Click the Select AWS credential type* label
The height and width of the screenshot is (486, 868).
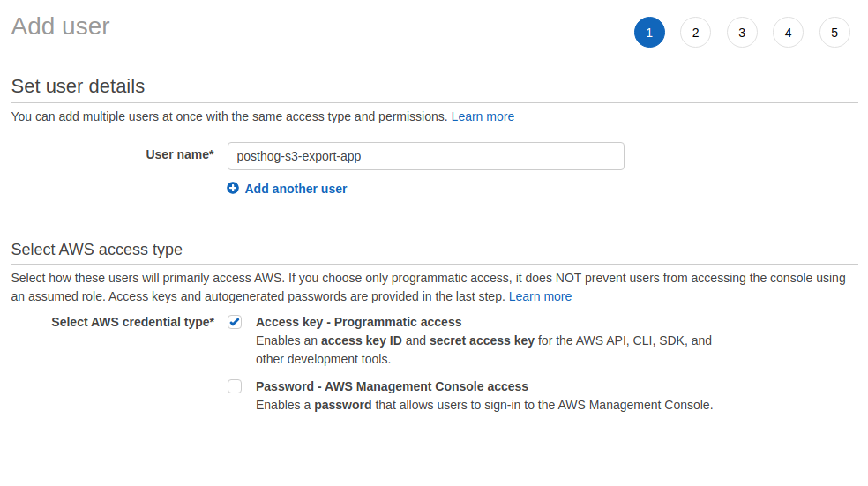pos(132,322)
